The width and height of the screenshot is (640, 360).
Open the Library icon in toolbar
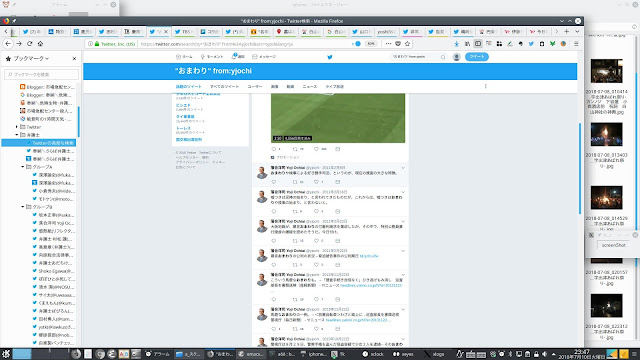coord(467,44)
